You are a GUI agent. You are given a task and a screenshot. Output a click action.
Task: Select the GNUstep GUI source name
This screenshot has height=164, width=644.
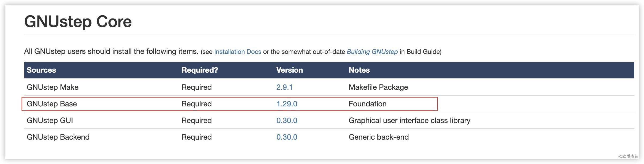point(50,121)
